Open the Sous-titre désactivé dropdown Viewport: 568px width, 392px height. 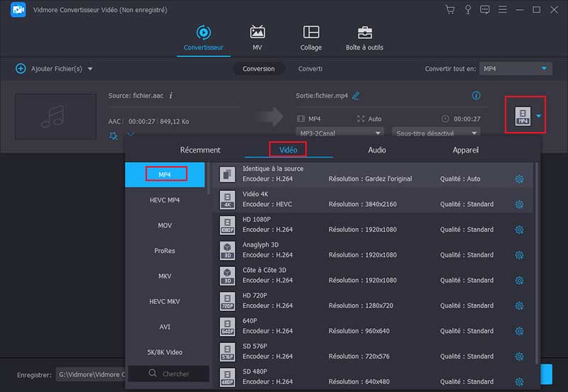pos(436,133)
